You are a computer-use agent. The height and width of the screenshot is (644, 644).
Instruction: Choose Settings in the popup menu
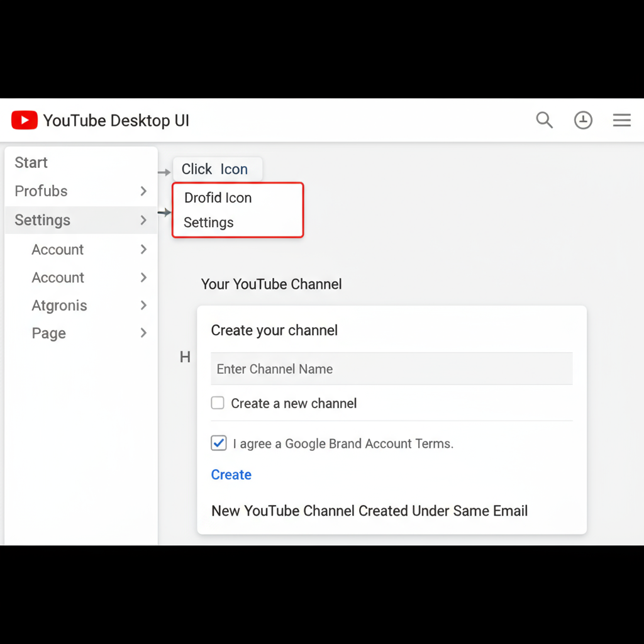coord(209,222)
